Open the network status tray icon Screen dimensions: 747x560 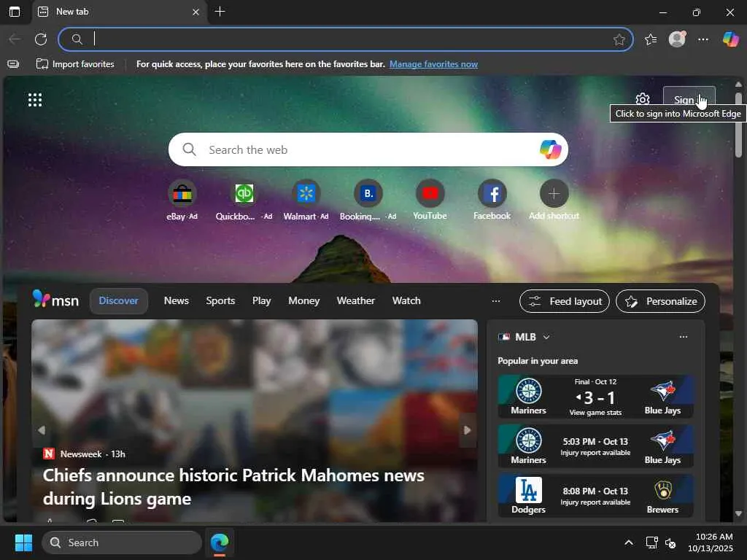pos(651,542)
